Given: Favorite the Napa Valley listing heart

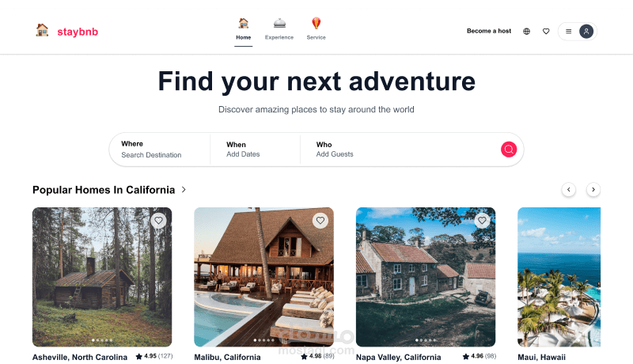Looking at the screenshot, I should tap(482, 221).
